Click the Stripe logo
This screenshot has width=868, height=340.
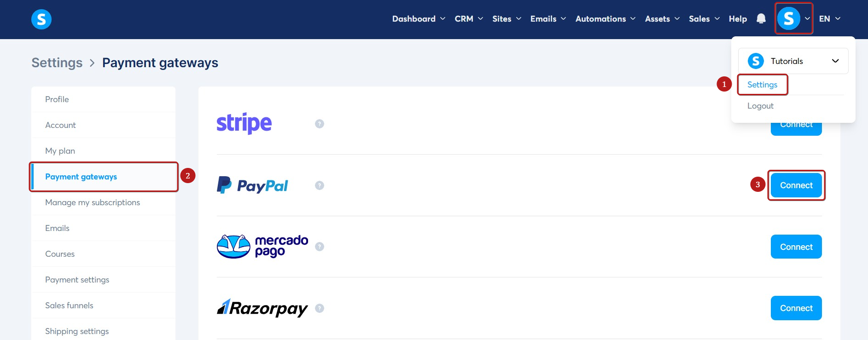click(x=244, y=123)
